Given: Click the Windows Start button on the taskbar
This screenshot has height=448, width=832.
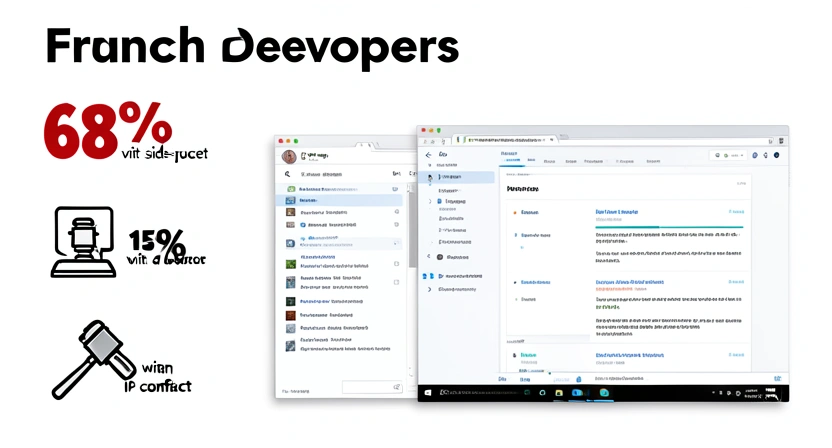Looking at the screenshot, I should click(428, 393).
